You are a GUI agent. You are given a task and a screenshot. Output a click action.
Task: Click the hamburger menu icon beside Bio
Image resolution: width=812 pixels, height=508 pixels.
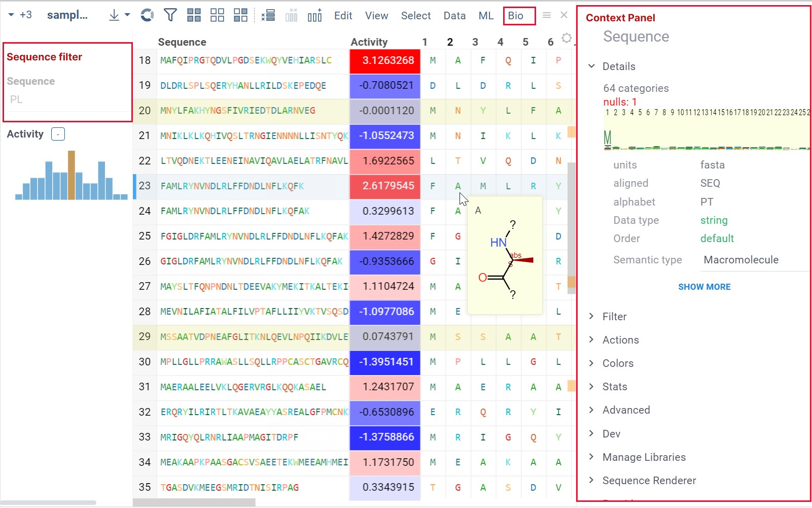click(x=547, y=15)
